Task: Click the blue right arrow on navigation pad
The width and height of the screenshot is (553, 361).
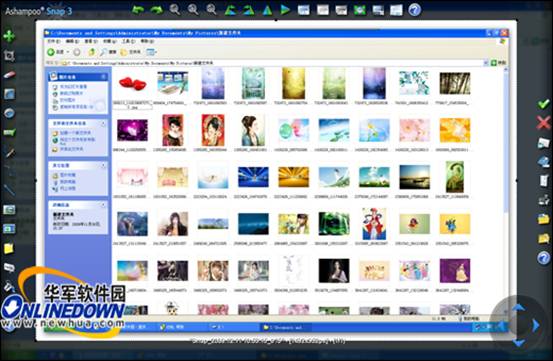Action: (536, 325)
